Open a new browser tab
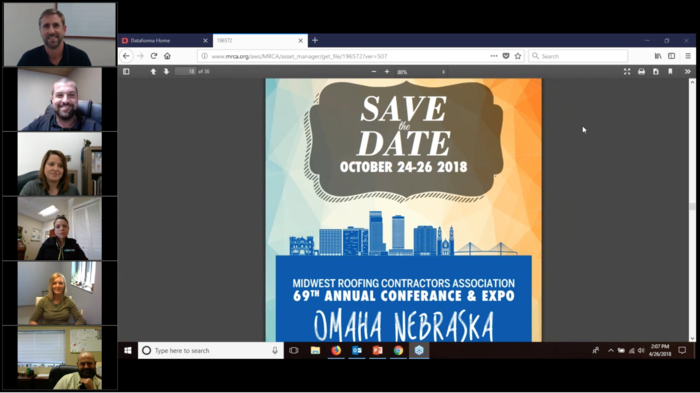This screenshot has height=393, width=700. point(315,40)
